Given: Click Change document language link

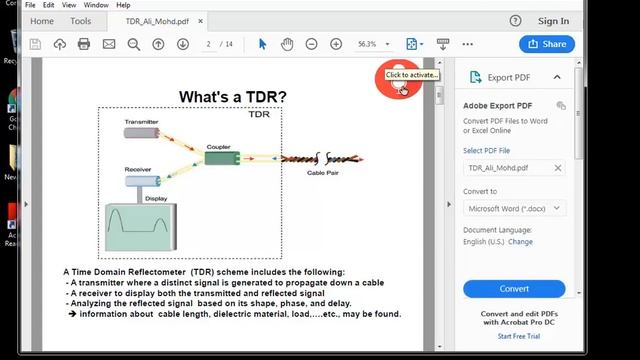Looking at the screenshot, I should [520, 242].
